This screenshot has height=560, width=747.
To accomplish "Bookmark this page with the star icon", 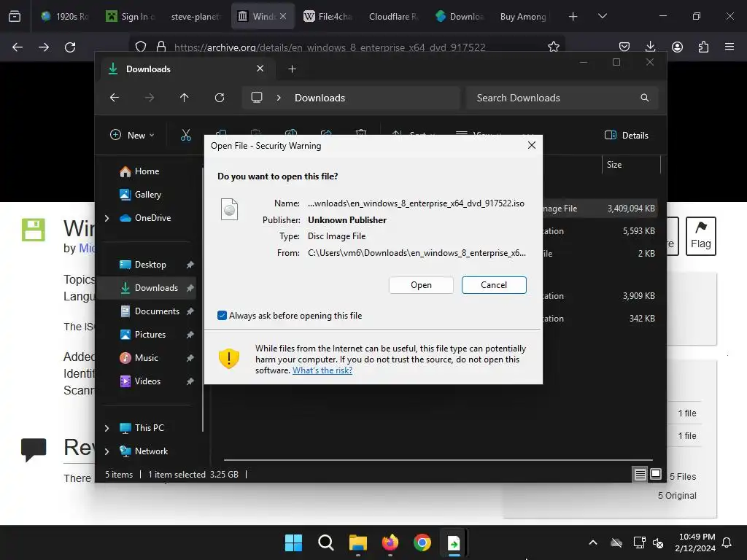I will 553,47.
